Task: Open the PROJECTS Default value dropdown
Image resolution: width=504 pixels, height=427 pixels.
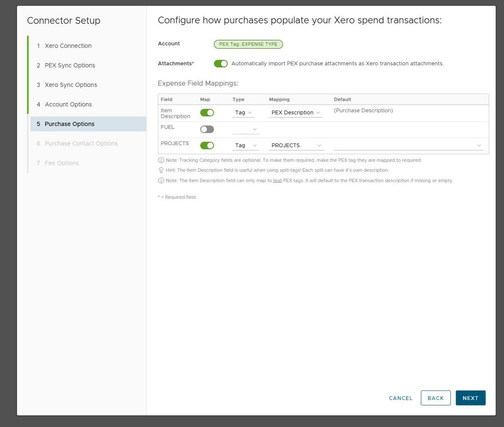Action: tap(408, 145)
